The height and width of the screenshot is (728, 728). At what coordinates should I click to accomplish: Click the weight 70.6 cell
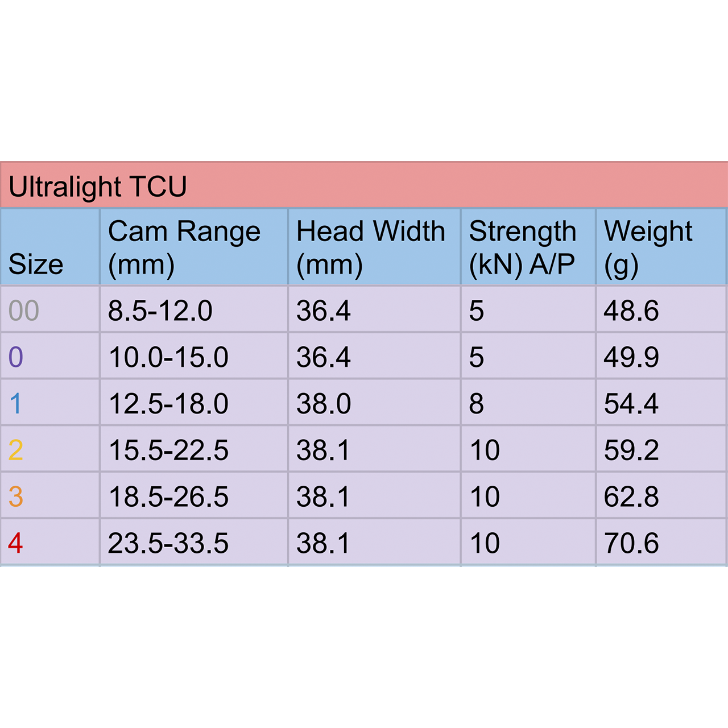[631, 543]
